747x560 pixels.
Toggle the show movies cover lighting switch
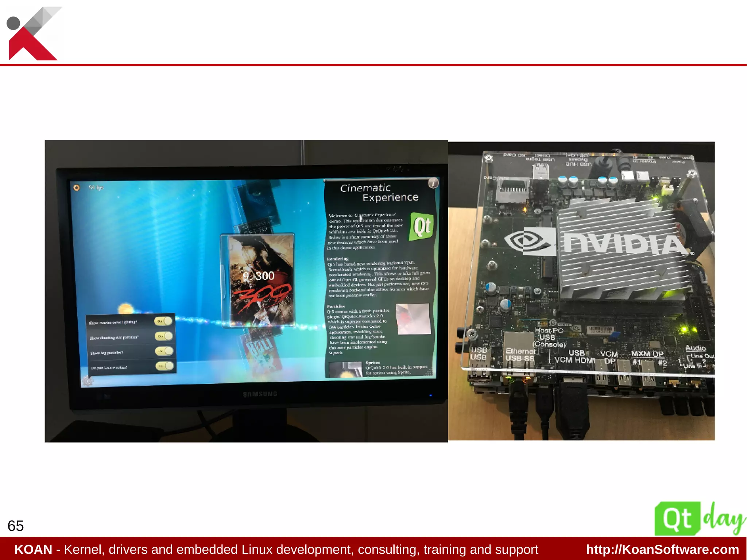point(163,321)
